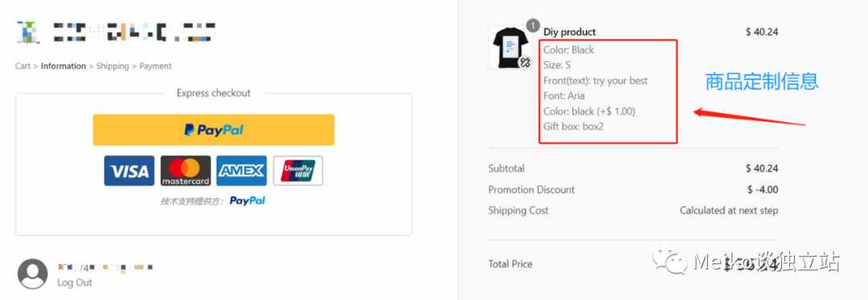Click the customization icon on T-shirt thumbnail
The width and height of the screenshot is (868, 300).
coord(525,63)
